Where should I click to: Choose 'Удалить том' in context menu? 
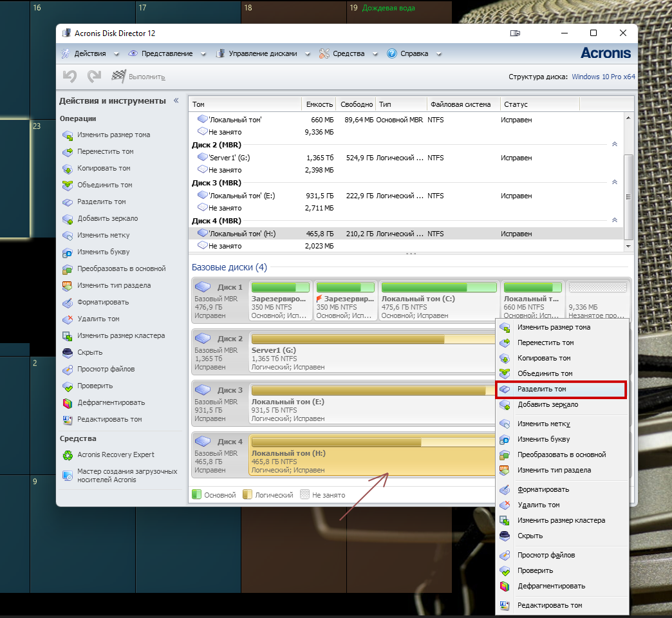pyautogui.click(x=561, y=505)
